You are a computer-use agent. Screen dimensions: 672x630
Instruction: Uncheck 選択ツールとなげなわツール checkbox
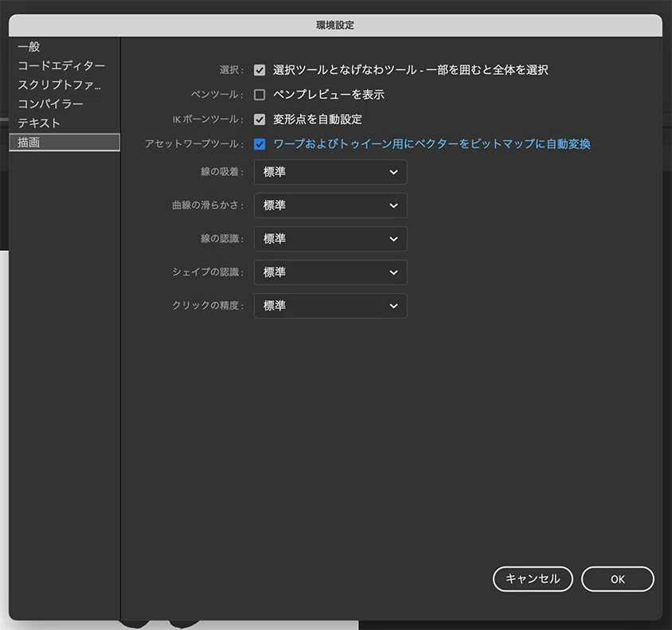coord(260,70)
